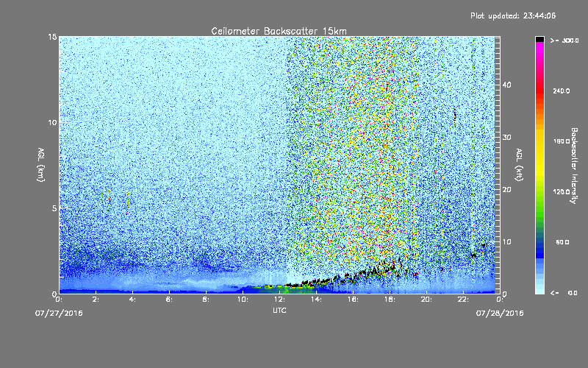
Task: Click the '14:' hour tick label
Action: (x=316, y=300)
